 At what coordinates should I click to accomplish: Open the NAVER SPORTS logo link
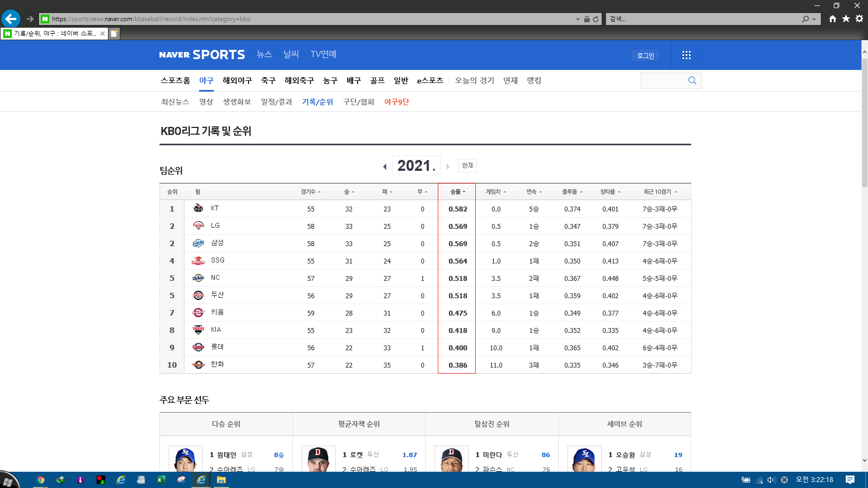click(202, 55)
